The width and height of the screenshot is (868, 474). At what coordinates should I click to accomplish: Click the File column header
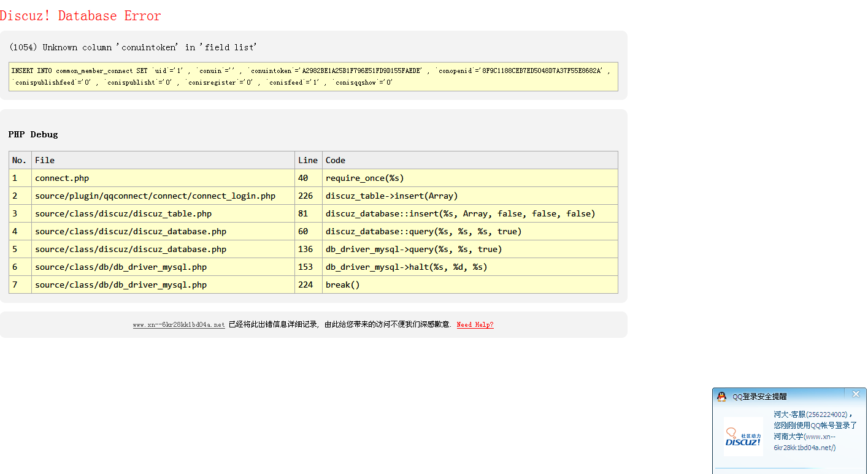[163, 160]
